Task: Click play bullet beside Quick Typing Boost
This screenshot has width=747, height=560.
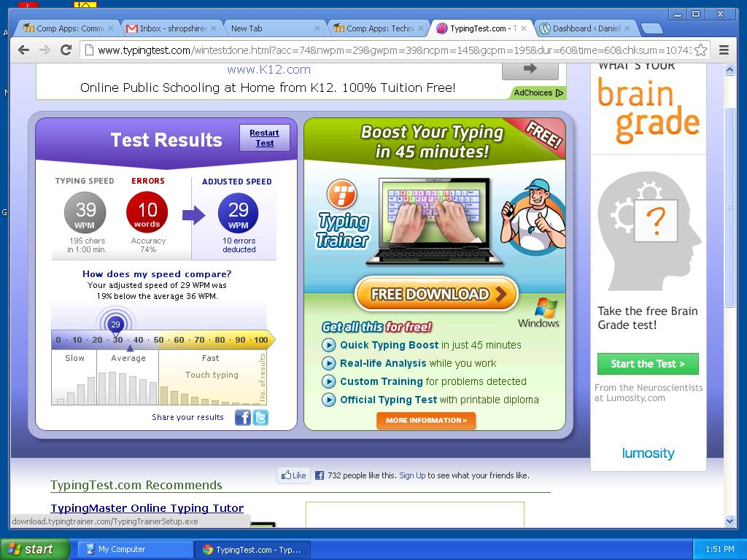Action: [x=328, y=345]
